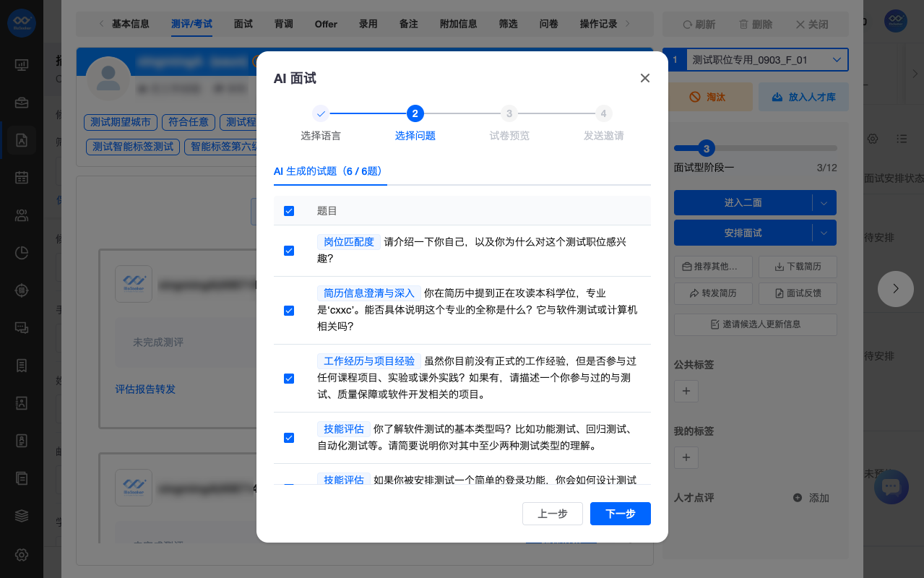Image resolution: width=924 pixels, height=578 pixels.
Task: Click the 测试期望城市 tag
Action: [120, 121]
